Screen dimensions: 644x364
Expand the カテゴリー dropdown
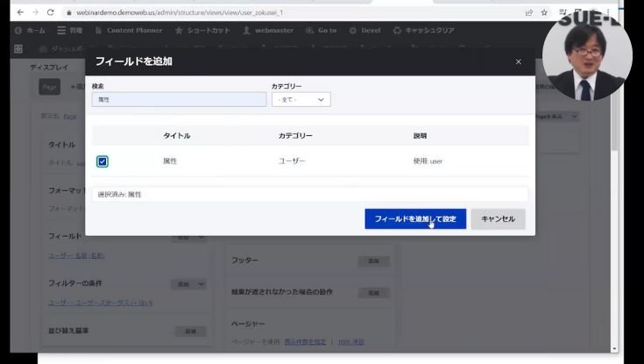[x=301, y=99]
